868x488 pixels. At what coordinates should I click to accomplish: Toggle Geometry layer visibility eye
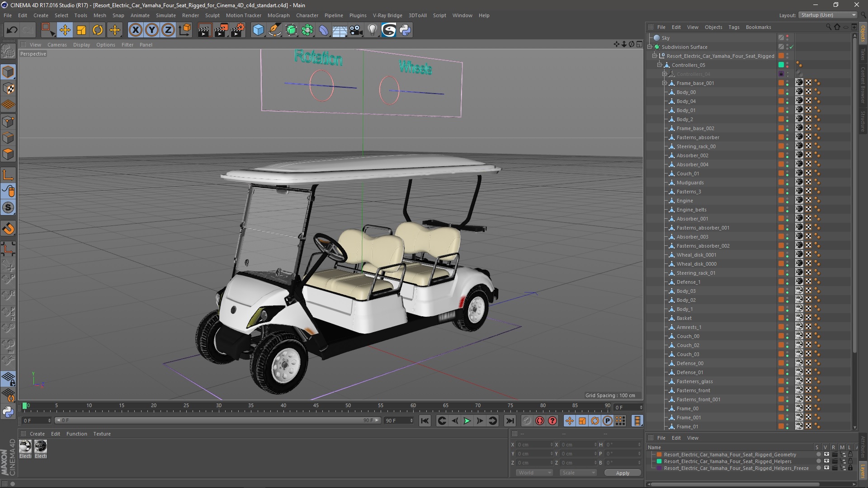pyautogui.click(x=826, y=455)
